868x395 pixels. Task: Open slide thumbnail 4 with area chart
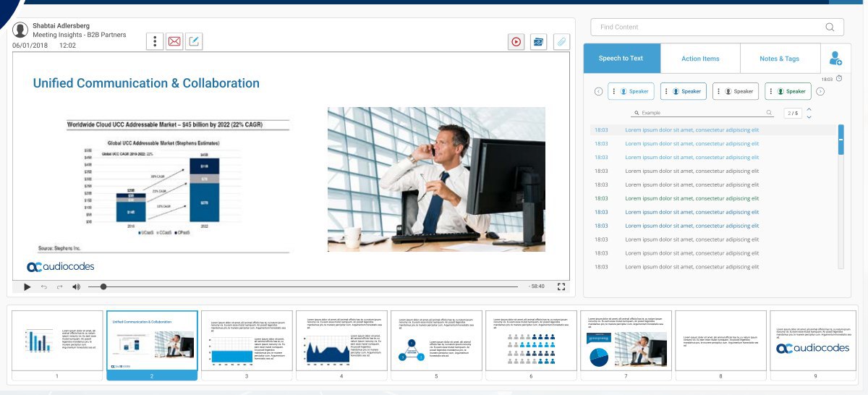(x=341, y=341)
